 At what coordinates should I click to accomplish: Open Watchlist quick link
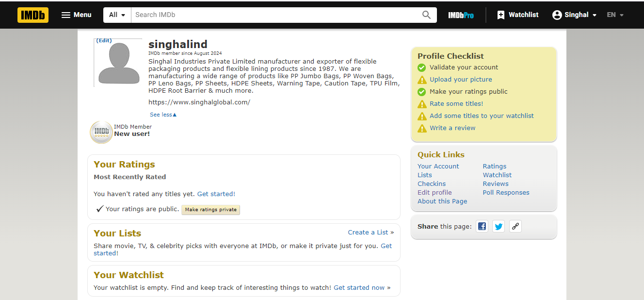click(497, 175)
